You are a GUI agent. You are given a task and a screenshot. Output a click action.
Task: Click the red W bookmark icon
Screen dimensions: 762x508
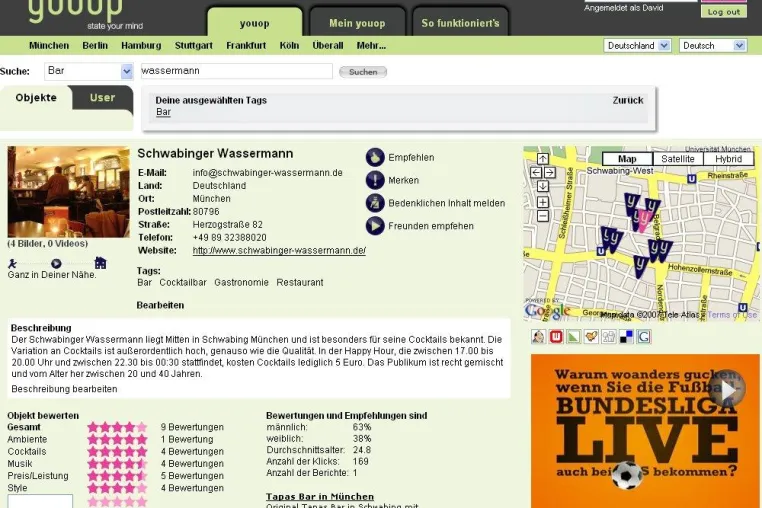coord(556,336)
